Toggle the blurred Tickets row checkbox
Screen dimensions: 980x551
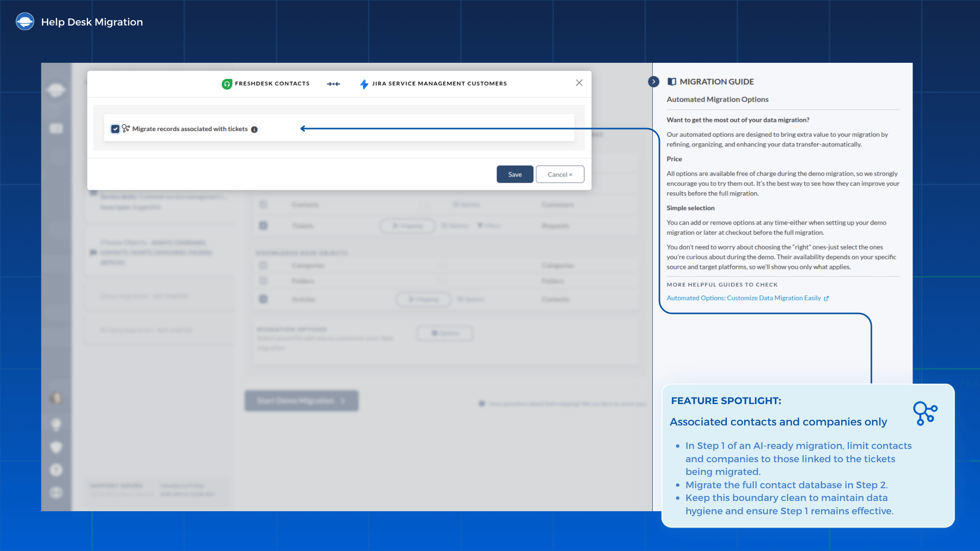[x=263, y=226]
